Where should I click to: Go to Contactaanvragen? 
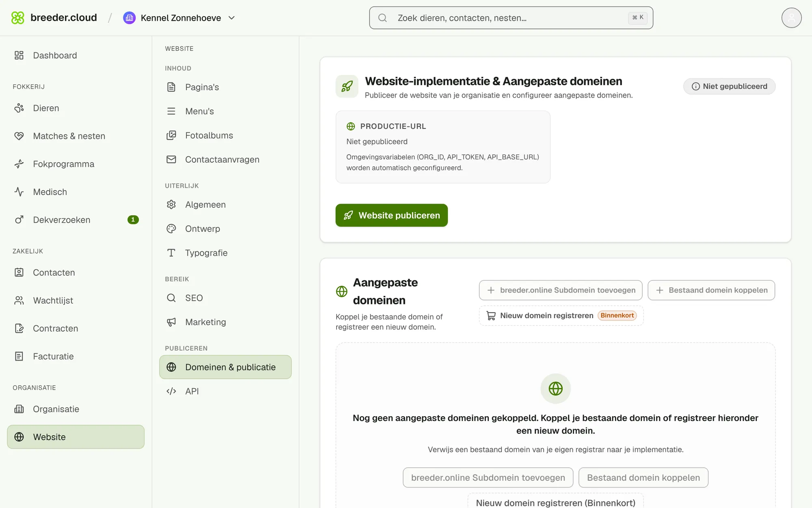pos(225,159)
